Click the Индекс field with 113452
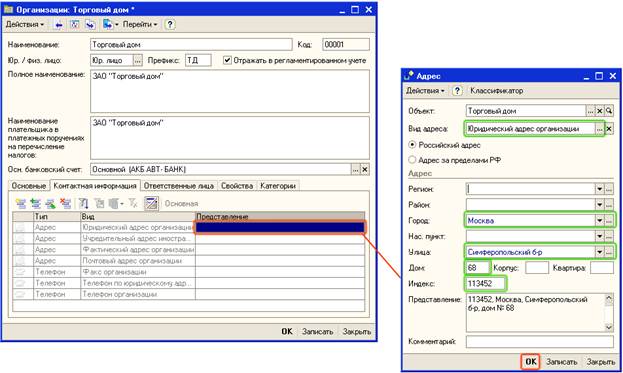The width and height of the screenshot is (623, 373). (486, 284)
